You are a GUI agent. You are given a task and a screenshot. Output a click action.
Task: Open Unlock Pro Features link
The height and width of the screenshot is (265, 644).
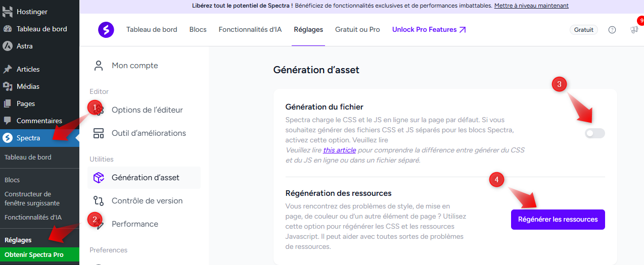pyautogui.click(x=429, y=30)
